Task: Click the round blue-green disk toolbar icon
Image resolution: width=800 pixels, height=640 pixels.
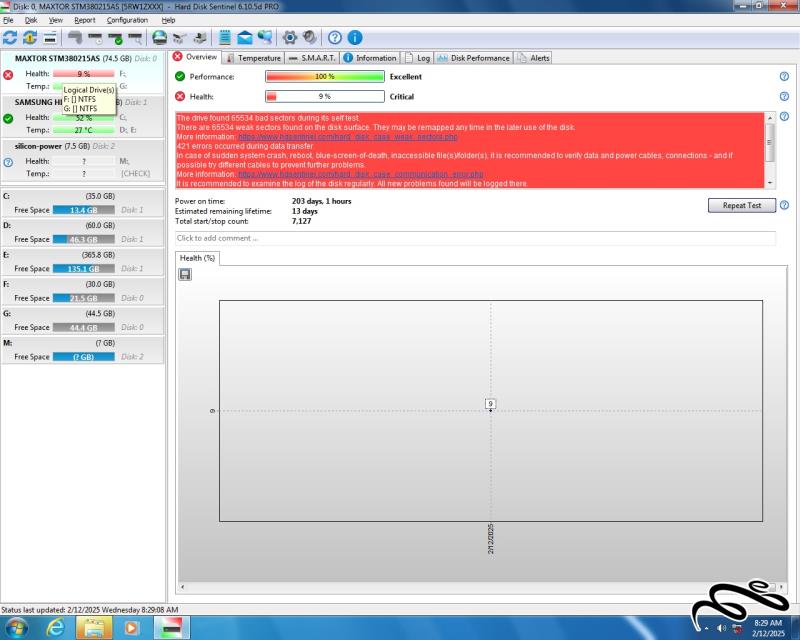Action: (160, 38)
